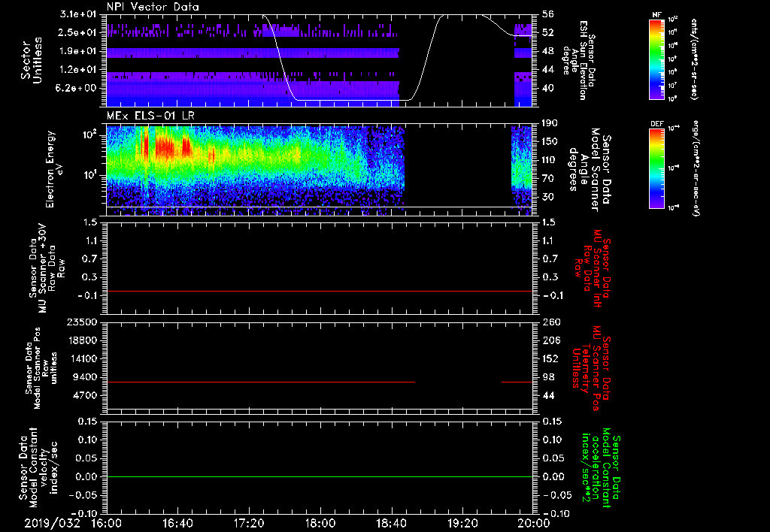Click the 17:20 time axis label
Viewport: 770px width, 532px height.
tap(249, 523)
